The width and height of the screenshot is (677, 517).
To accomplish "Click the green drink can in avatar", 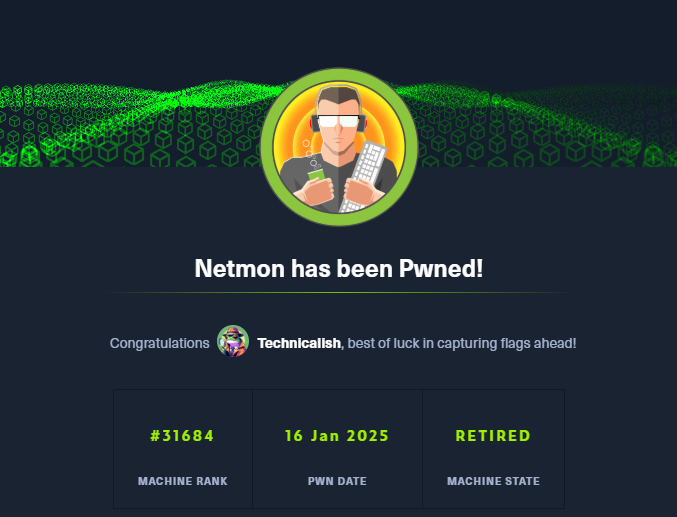I will [318, 177].
